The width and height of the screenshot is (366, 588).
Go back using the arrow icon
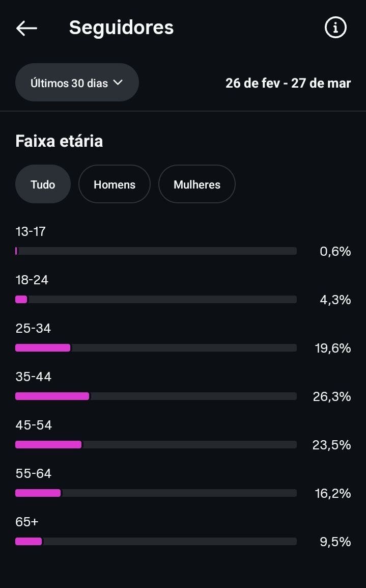(x=26, y=28)
